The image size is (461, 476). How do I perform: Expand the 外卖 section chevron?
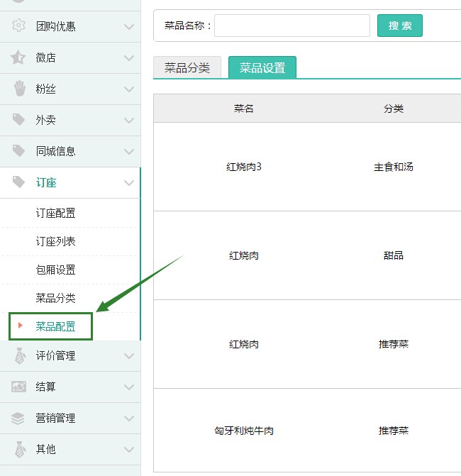[129, 121]
